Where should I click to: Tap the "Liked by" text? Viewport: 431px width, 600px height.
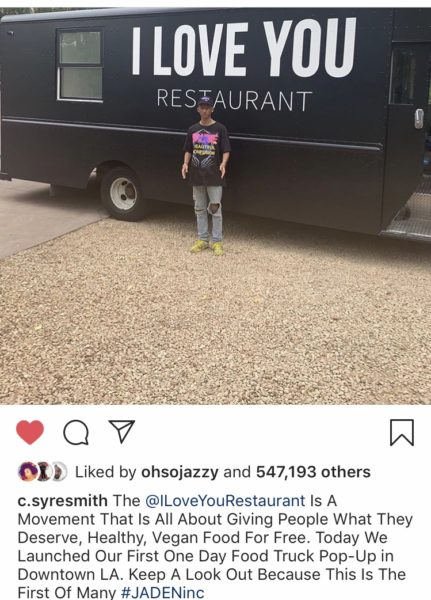point(105,472)
